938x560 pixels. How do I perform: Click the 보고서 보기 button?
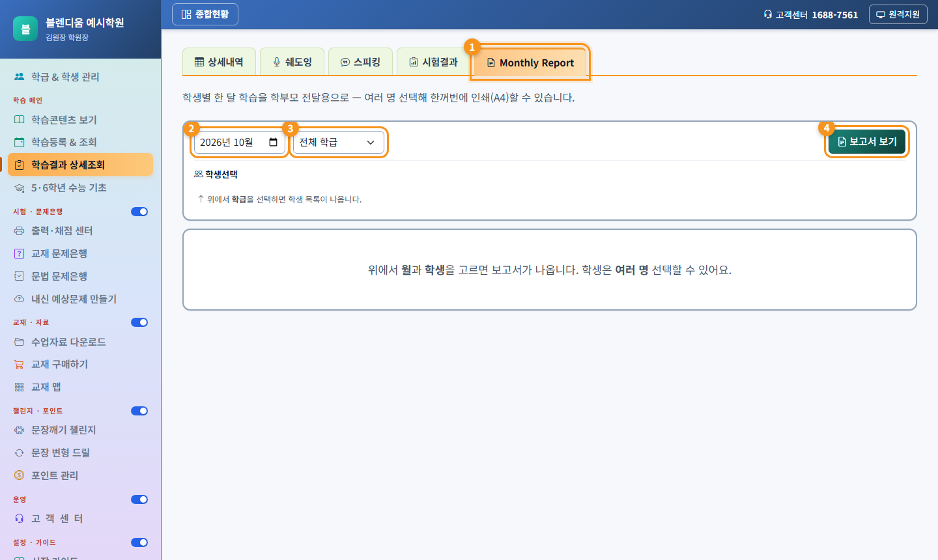(867, 141)
